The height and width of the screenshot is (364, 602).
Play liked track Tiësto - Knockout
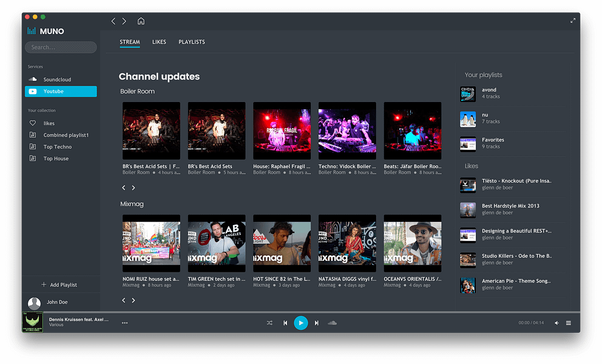point(512,184)
